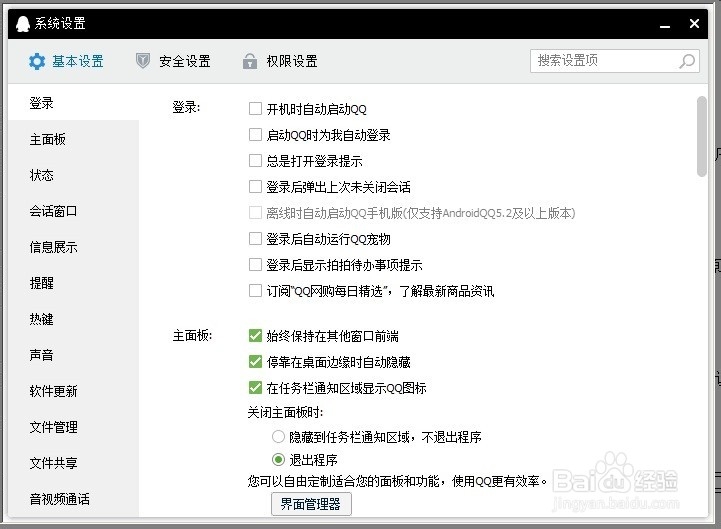Tick 登录后弹出上次未关闭会话 checkbox
Screen dimensions: 721x529
[255, 186]
